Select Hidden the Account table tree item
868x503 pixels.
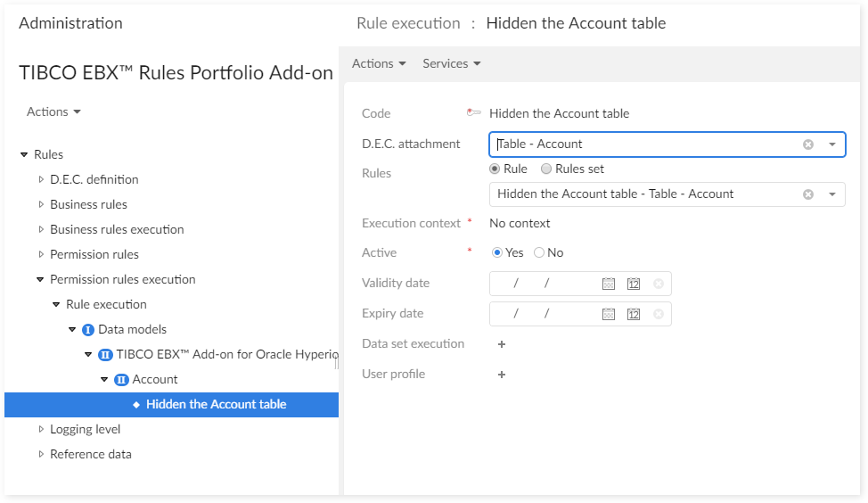click(216, 405)
